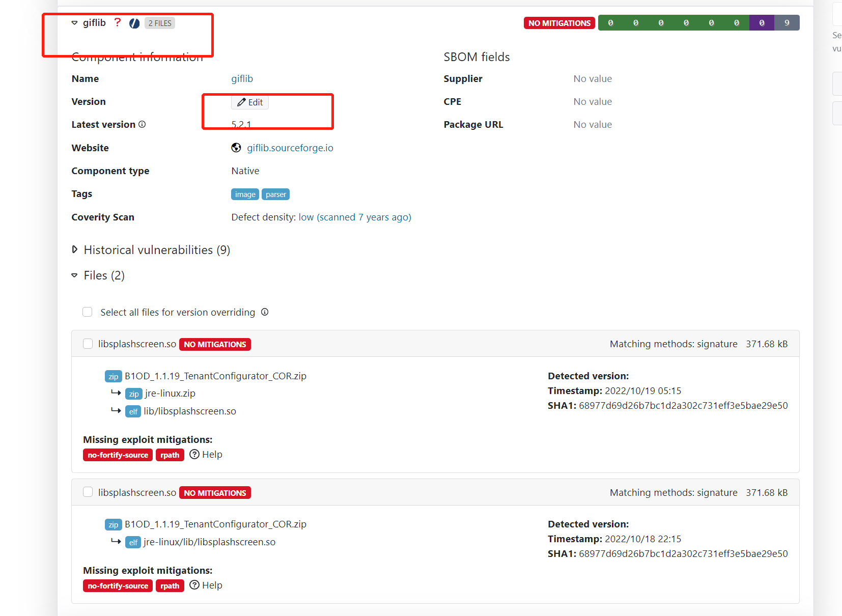Check 'Select all files for version overriding'

pos(88,312)
